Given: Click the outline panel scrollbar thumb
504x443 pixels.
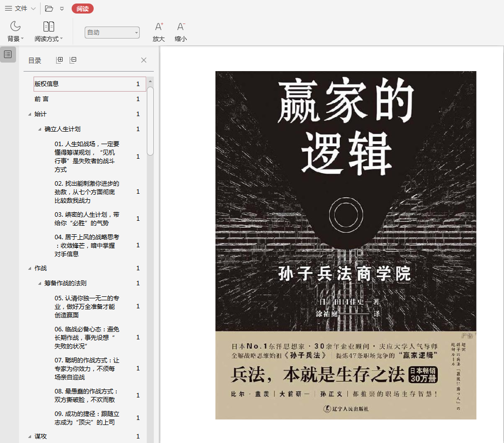Looking at the screenshot, I should click(150, 121).
